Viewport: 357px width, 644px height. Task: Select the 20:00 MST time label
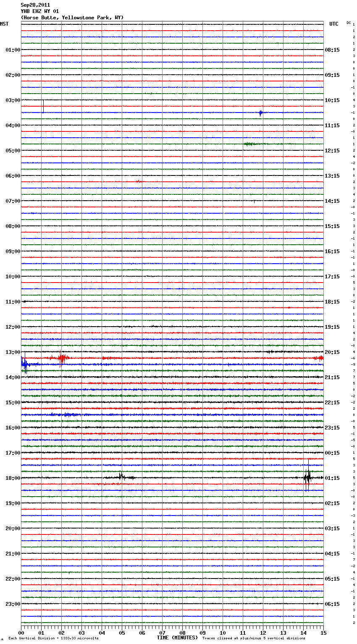13,529
